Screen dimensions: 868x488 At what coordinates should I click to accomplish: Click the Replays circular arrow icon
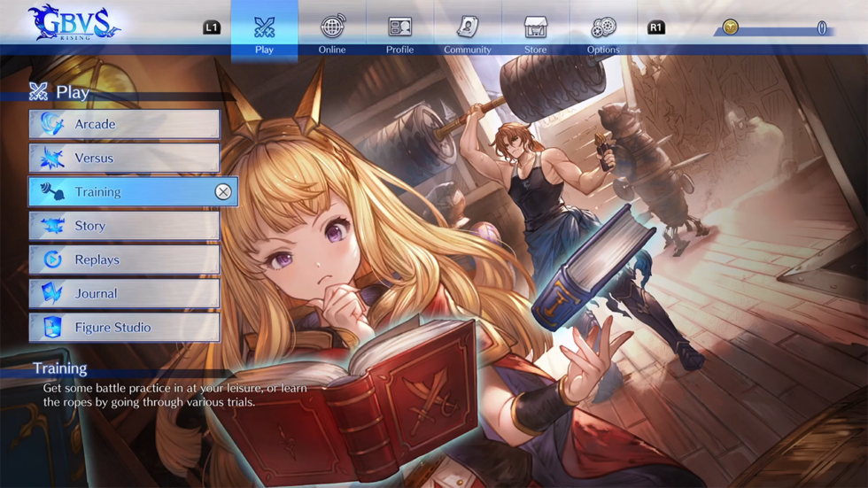tap(52, 259)
